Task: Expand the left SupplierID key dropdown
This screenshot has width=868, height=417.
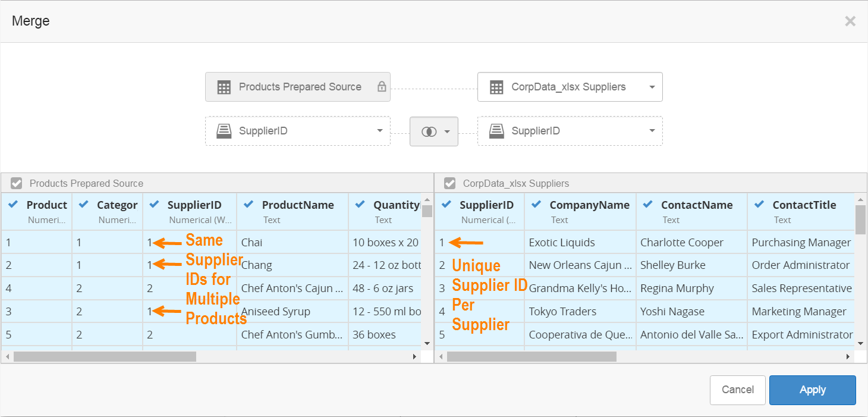Action: point(380,131)
